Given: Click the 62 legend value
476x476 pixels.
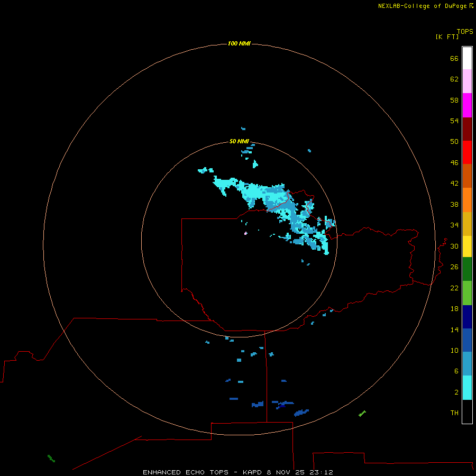Looking at the screenshot, I should click(x=454, y=79).
